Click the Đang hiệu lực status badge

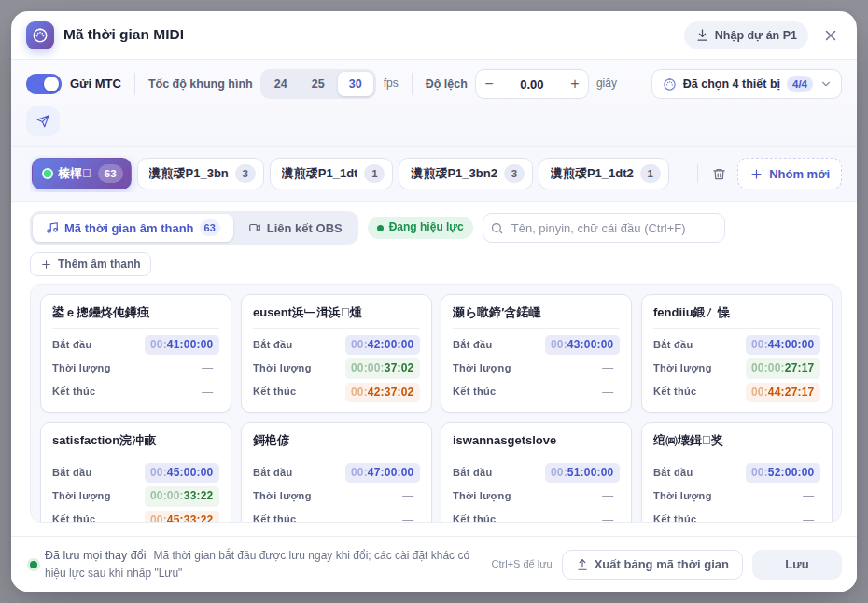(x=420, y=228)
